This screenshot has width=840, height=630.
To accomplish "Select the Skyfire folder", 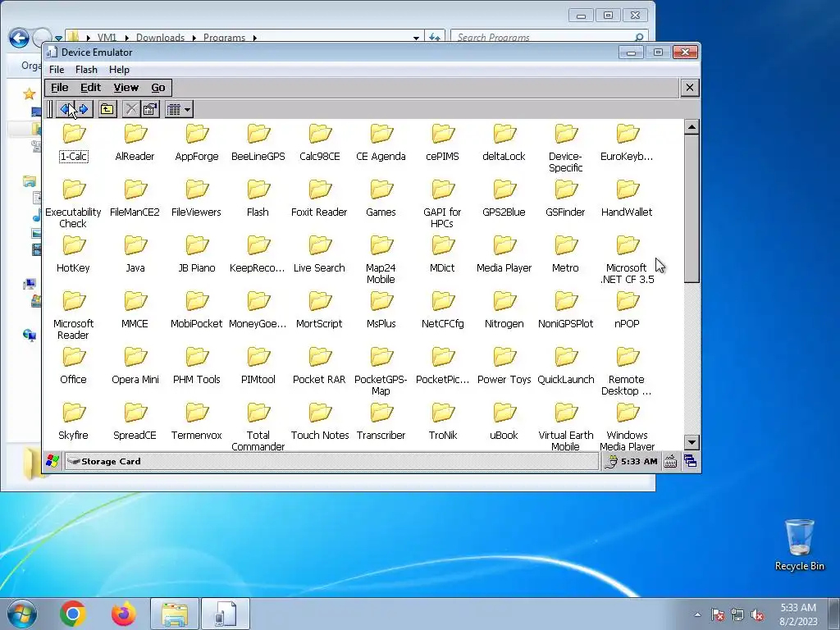I will point(73,422).
